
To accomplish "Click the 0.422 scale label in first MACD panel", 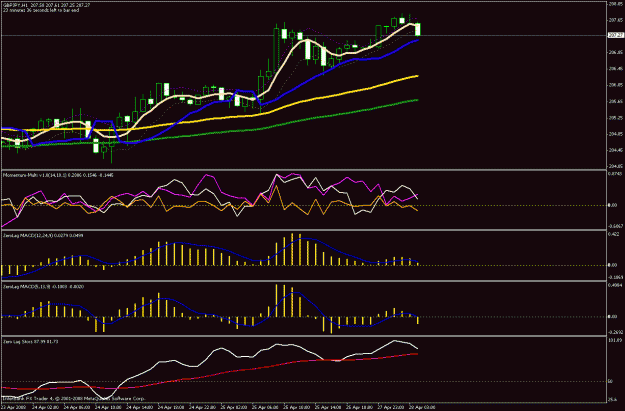I will click(613, 235).
